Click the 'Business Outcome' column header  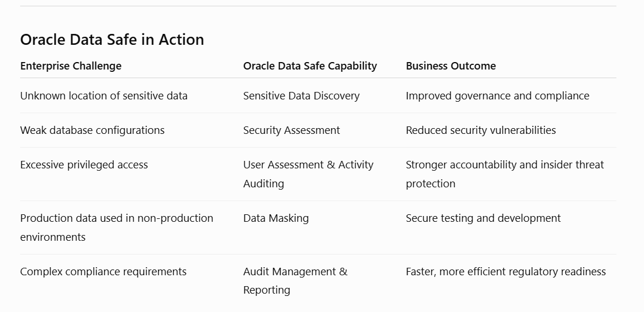pos(451,66)
